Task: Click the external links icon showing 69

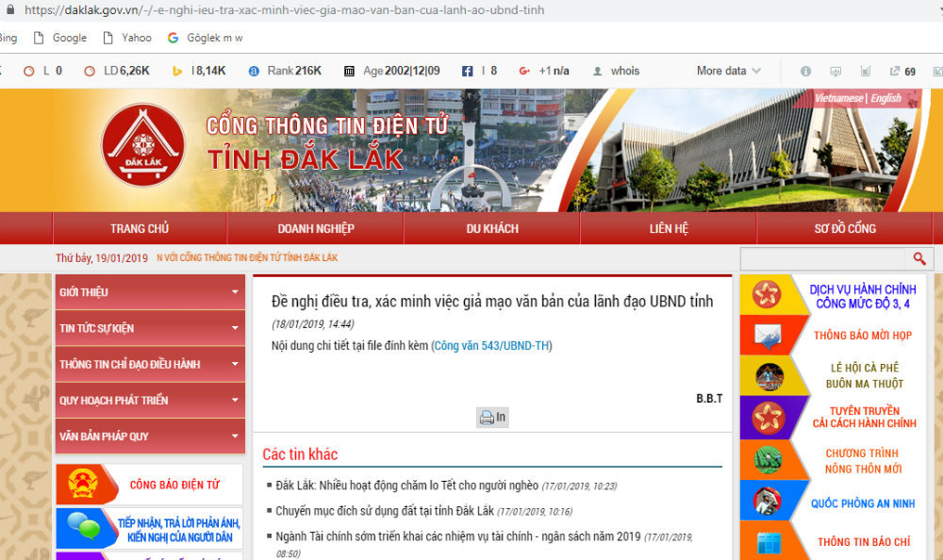Action: [895, 71]
